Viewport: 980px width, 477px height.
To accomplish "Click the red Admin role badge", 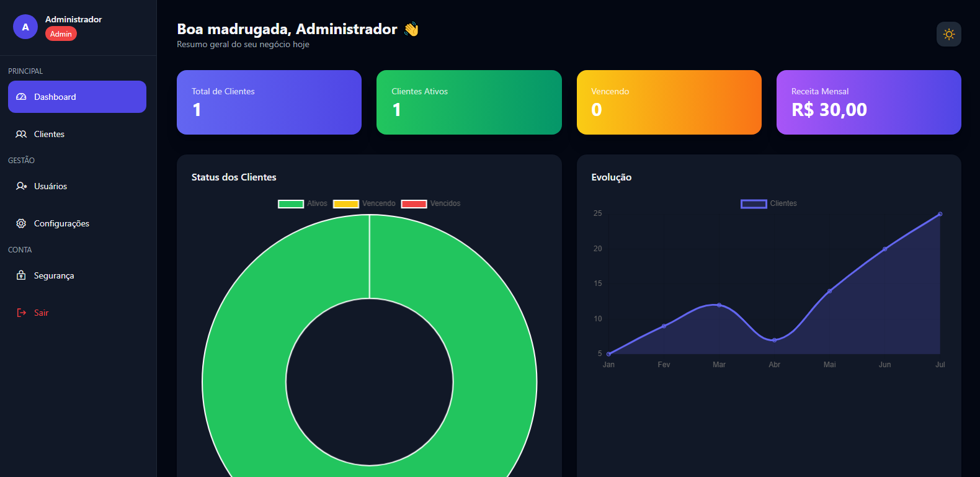I will 61,34.
